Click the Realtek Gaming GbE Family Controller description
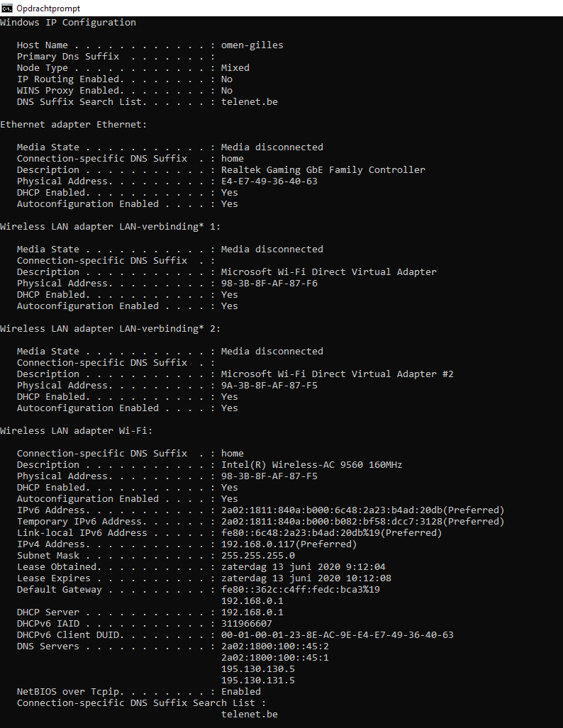Screen dimensions: 563x728 tap(323, 170)
